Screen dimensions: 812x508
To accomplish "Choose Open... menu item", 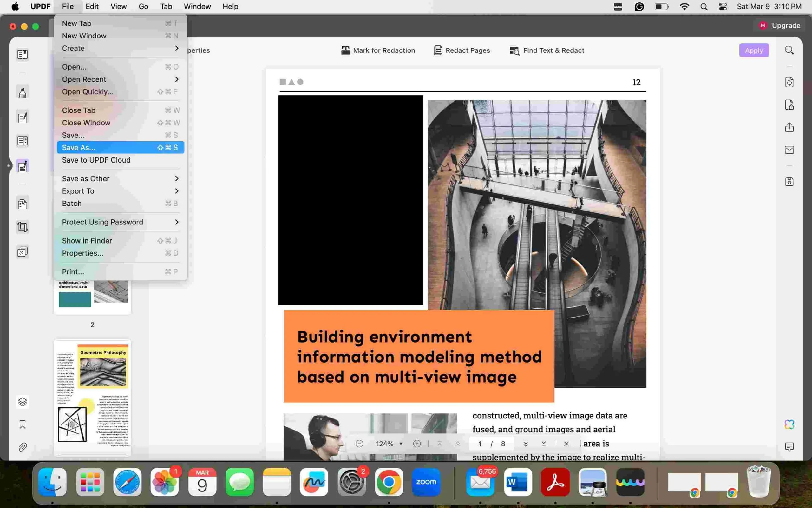I will (x=120, y=67).
